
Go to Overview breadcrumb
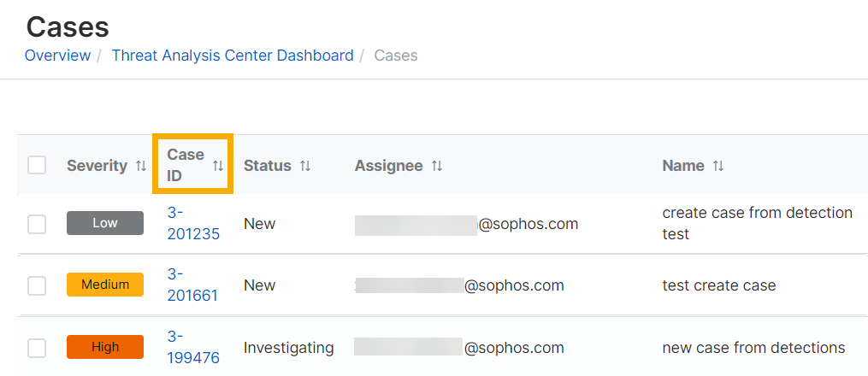(57, 56)
